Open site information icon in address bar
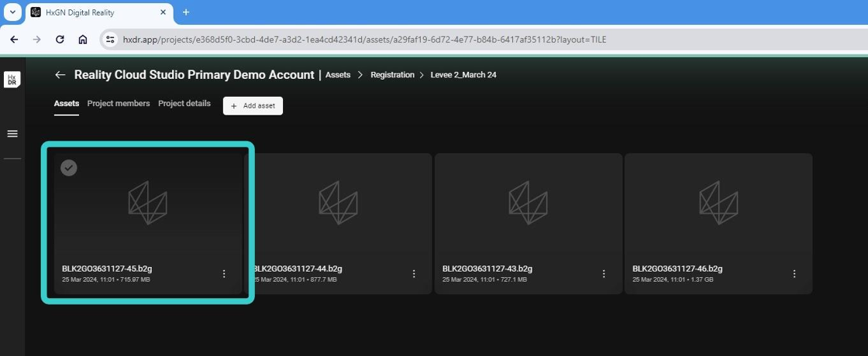Viewport: 868px width, 356px height. [x=110, y=39]
